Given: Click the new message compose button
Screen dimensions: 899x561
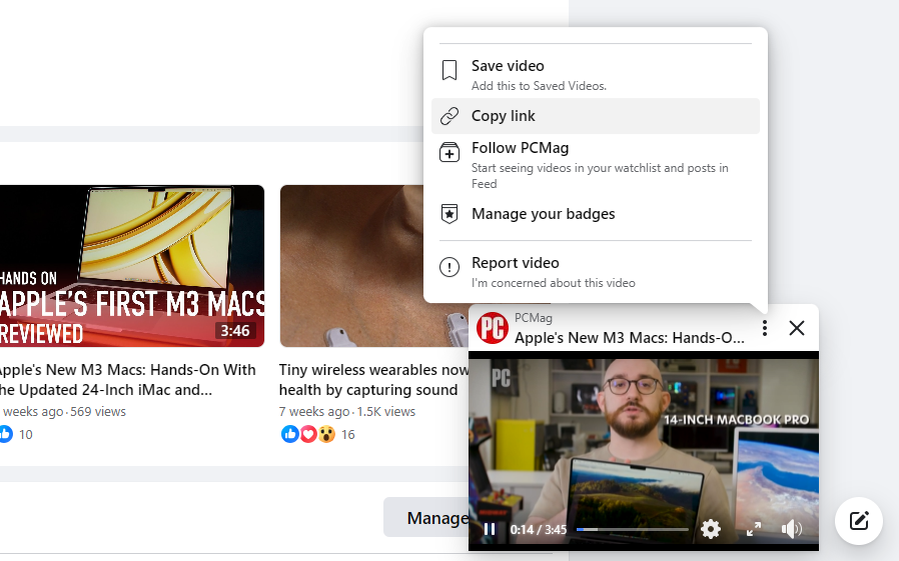Looking at the screenshot, I should pos(859,521).
